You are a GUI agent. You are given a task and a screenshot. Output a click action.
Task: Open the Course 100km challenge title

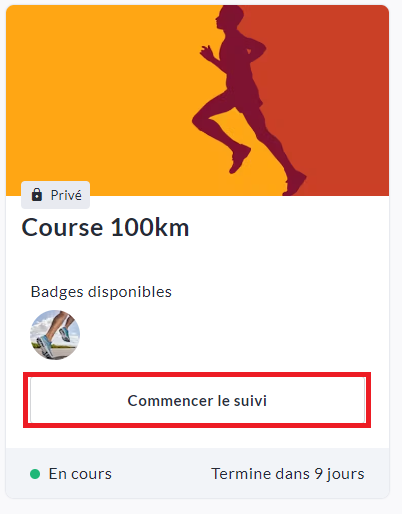click(x=105, y=228)
